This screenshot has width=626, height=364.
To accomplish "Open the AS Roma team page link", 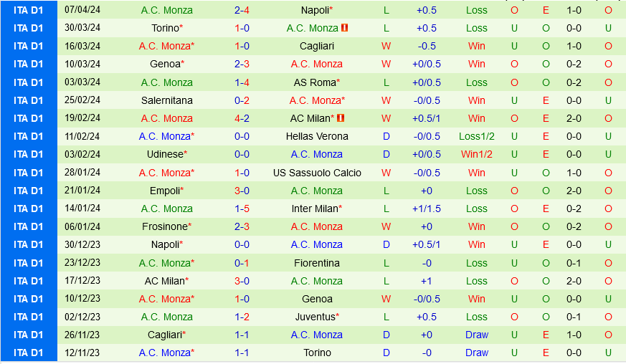I will 315,82.
